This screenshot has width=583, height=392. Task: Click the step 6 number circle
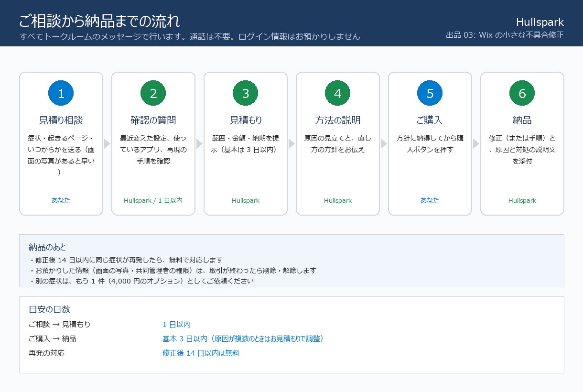[x=522, y=93]
